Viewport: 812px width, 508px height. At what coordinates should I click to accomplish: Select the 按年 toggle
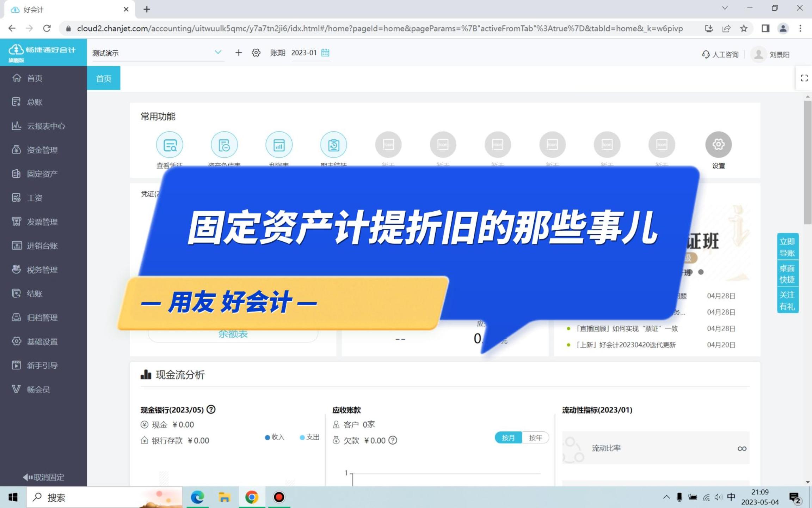click(535, 438)
